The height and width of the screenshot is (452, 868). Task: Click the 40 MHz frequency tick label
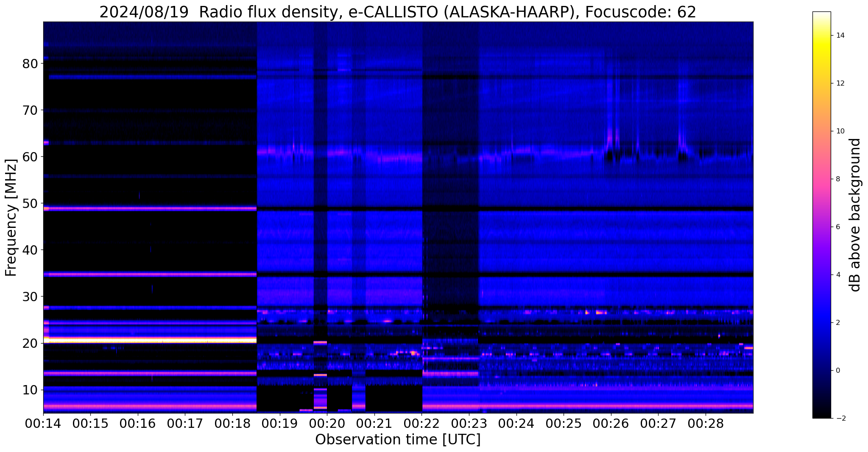[30, 250]
